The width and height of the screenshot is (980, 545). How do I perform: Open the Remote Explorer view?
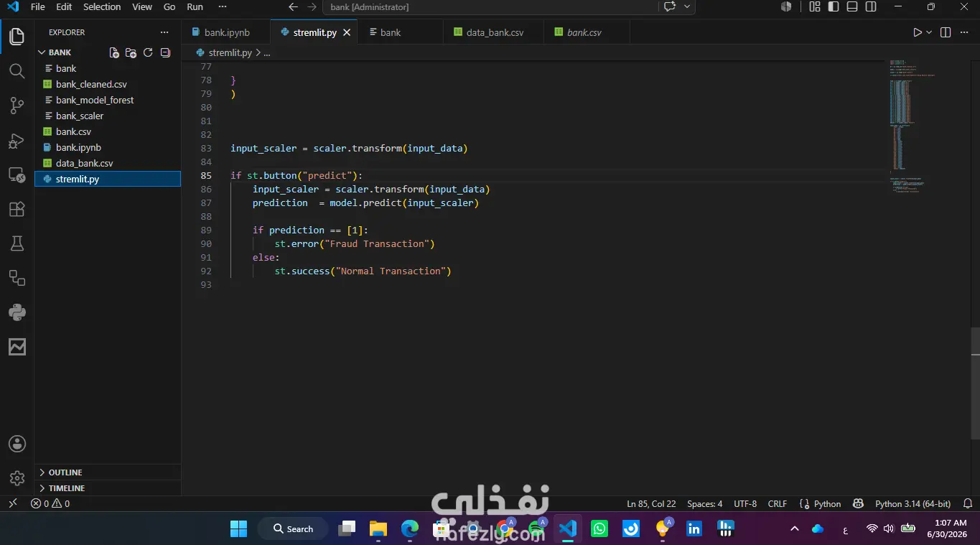tap(17, 174)
